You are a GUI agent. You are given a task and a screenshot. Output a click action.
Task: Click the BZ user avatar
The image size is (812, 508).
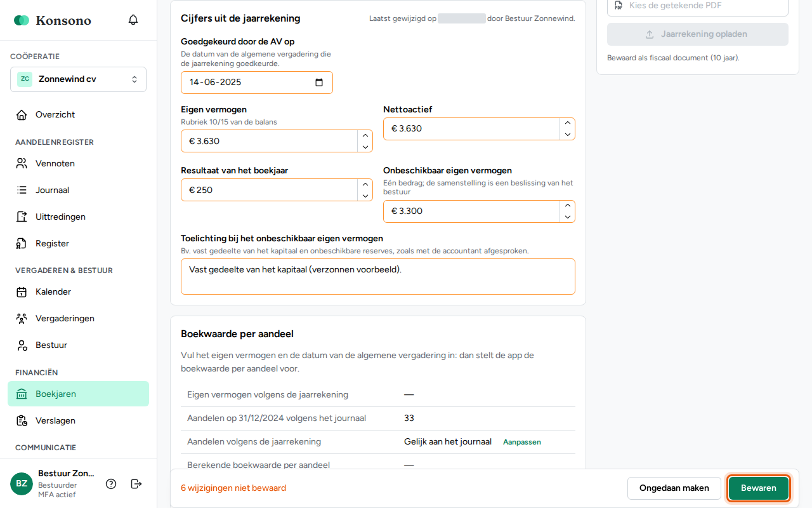(22, 484)
